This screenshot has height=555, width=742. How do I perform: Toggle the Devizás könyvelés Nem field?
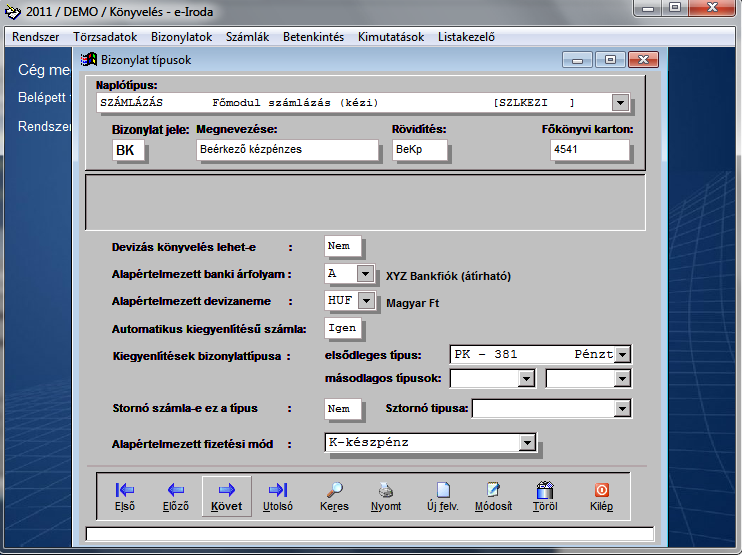point(344,246)
